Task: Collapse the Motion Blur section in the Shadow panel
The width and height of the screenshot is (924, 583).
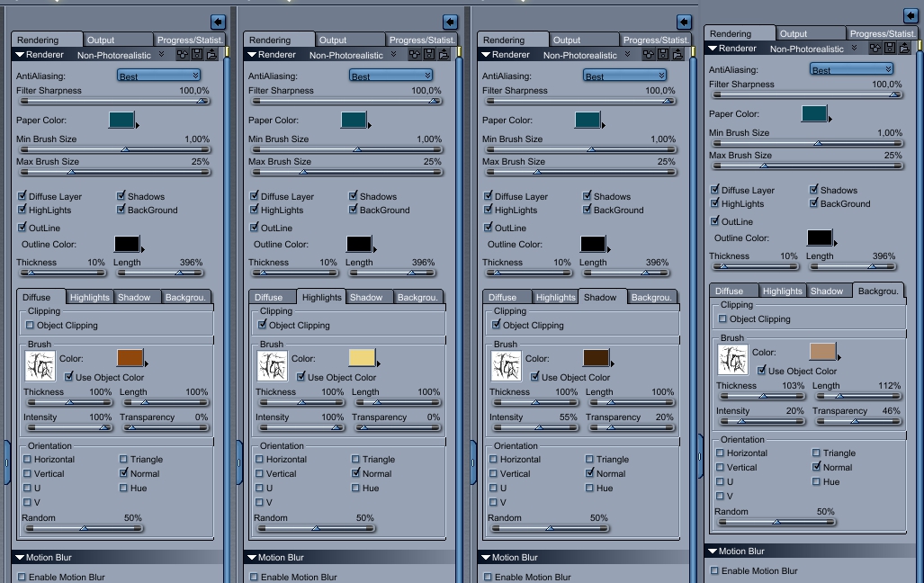Action: (486, 557)
